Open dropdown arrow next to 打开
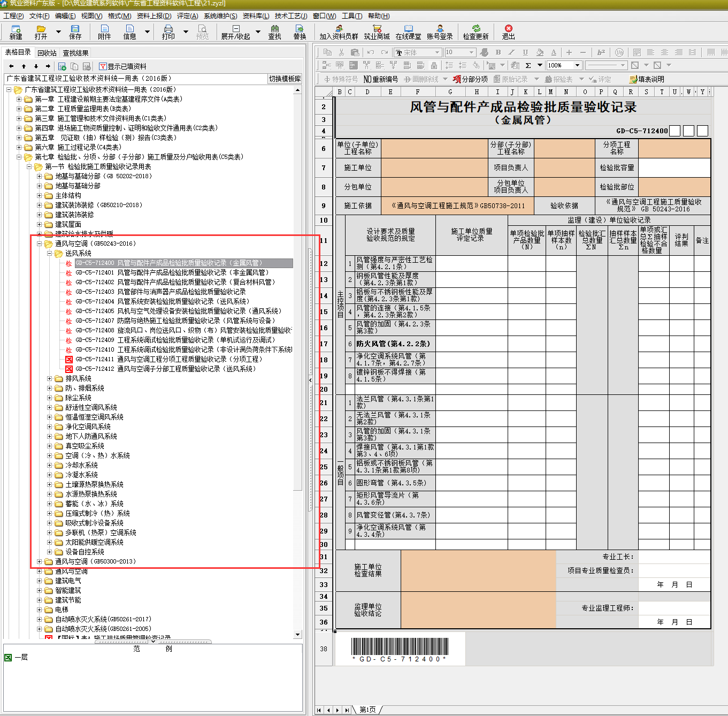Viewport: 728px width, 716px height. [58, 32]
